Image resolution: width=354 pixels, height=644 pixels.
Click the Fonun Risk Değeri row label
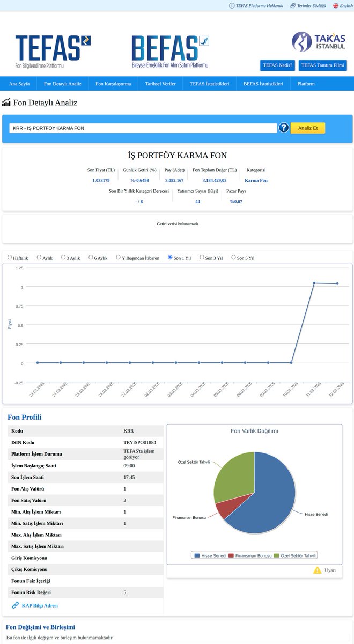pyautogui.click(x=32, y=592)
